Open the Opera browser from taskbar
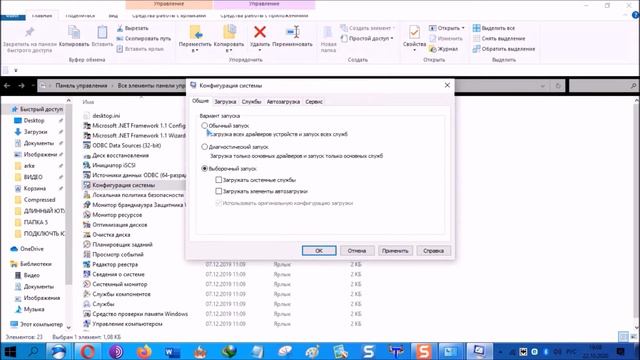This screenshot has width=640, height=360. click(x=88, y=351)
